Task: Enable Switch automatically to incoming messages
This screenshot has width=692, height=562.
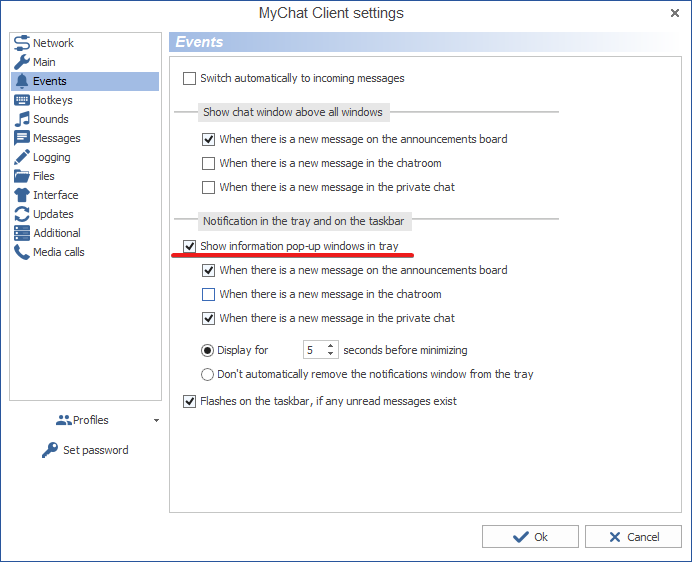Action: tap(190, 78)
